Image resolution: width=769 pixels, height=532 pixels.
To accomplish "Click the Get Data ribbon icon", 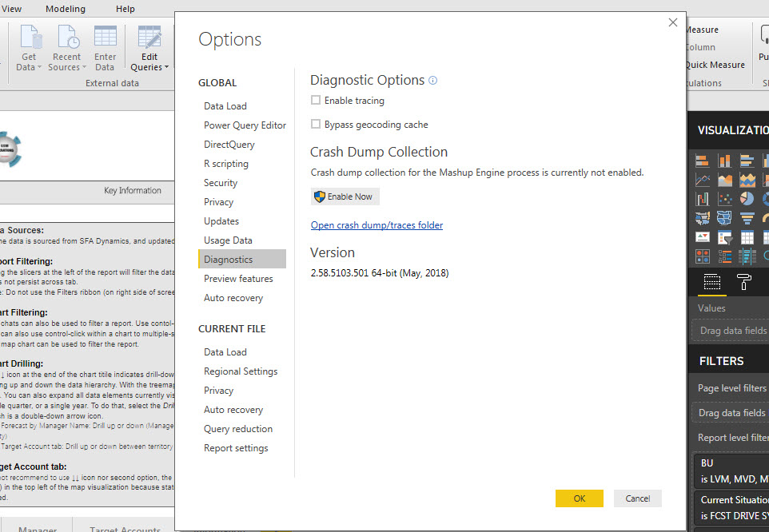I will [30, 38].
